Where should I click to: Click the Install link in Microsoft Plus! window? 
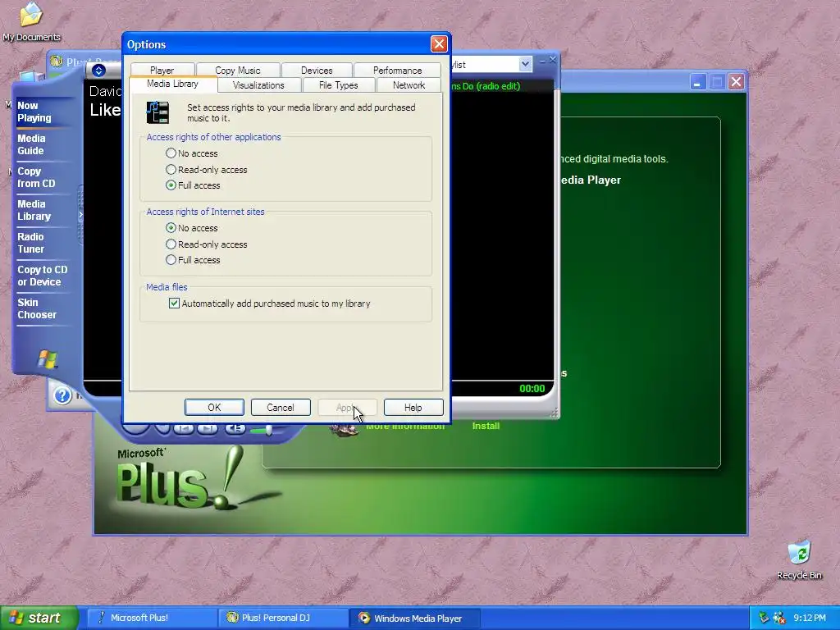486,426
